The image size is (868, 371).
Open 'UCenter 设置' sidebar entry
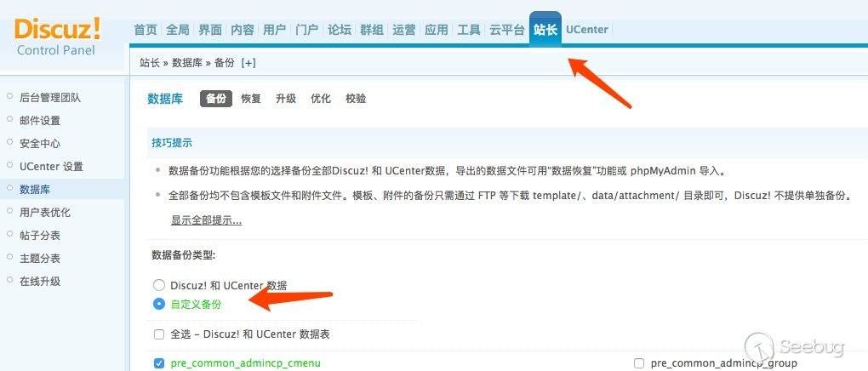51,166
